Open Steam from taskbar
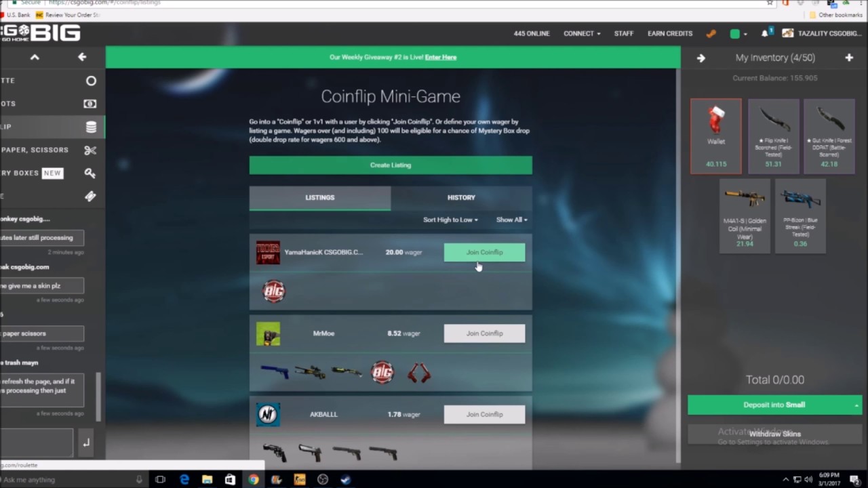 pos(346,480)
